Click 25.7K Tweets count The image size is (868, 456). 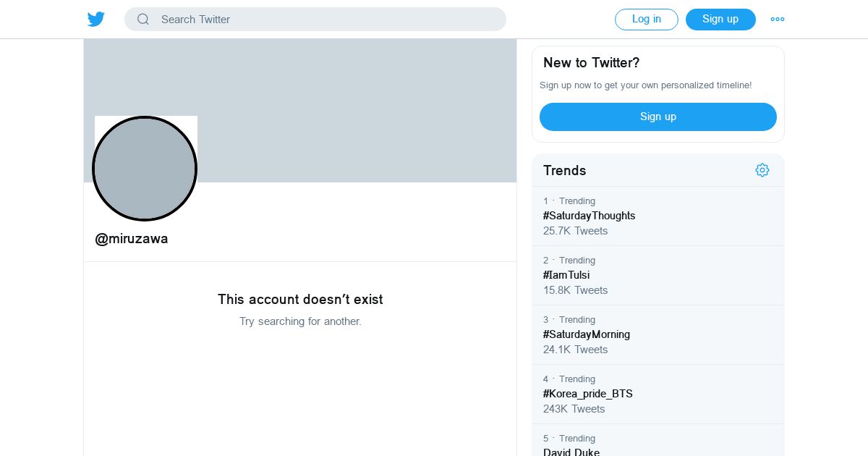coord(575,231)
